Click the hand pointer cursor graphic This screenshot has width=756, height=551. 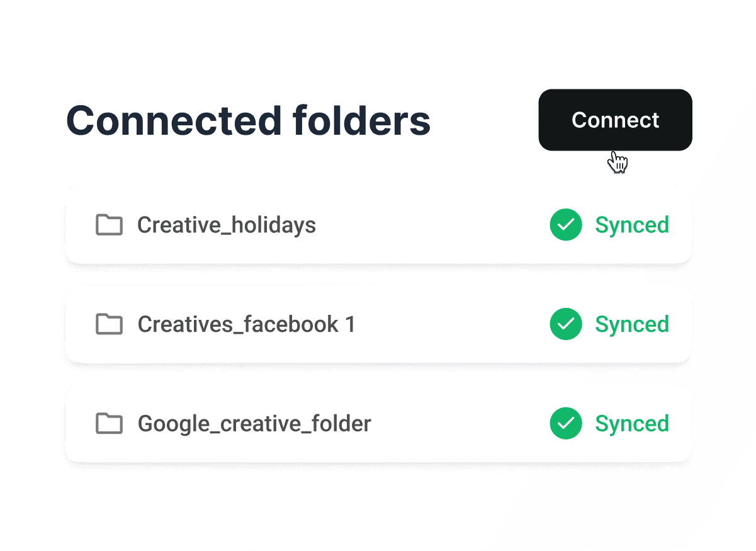pyautogui.click(x=618, y=162)
